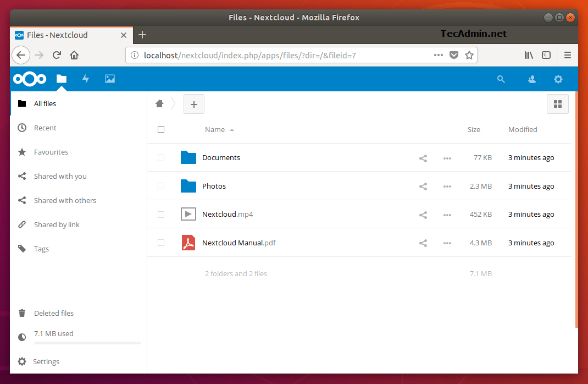Click the PDF icon of Nextcloud Manual
This screenshot has height=384, width=588.
[188, 243]
